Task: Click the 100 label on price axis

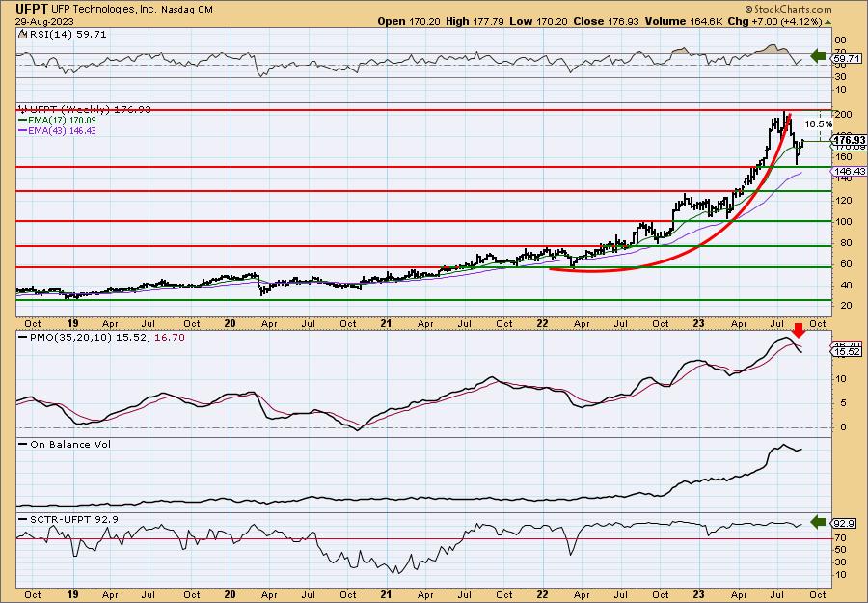Action: tap(844, 222)
